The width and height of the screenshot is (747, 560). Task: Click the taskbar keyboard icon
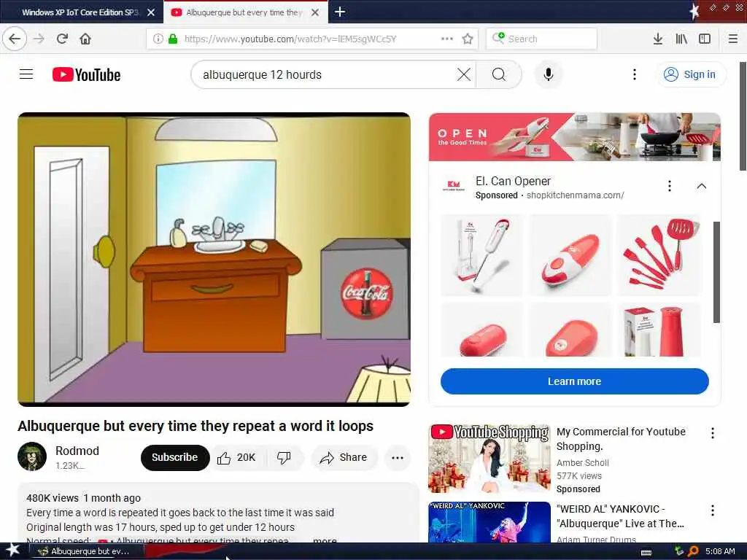coord(646,552)
